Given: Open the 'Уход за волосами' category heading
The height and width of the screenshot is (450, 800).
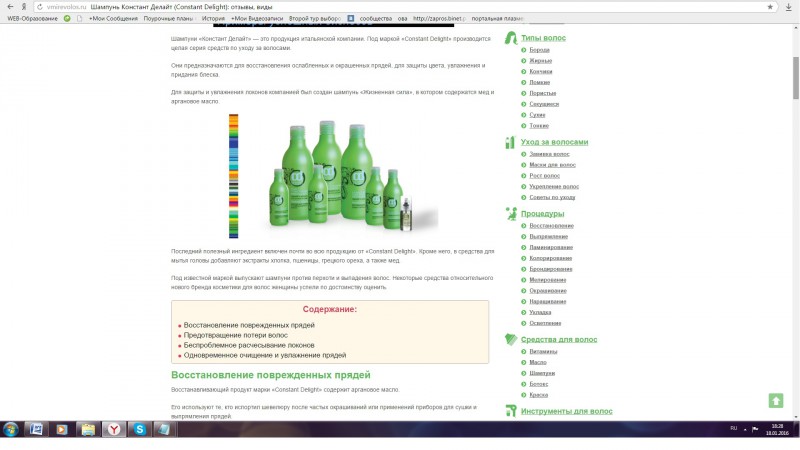Looking at the screenshot, I should tap(555, 142).
